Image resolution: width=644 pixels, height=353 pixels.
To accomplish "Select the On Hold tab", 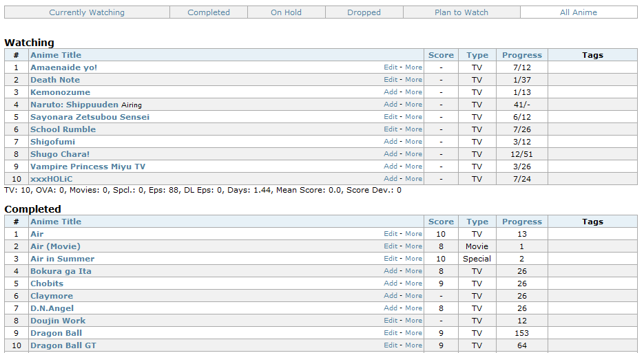I will coord(286,12).
